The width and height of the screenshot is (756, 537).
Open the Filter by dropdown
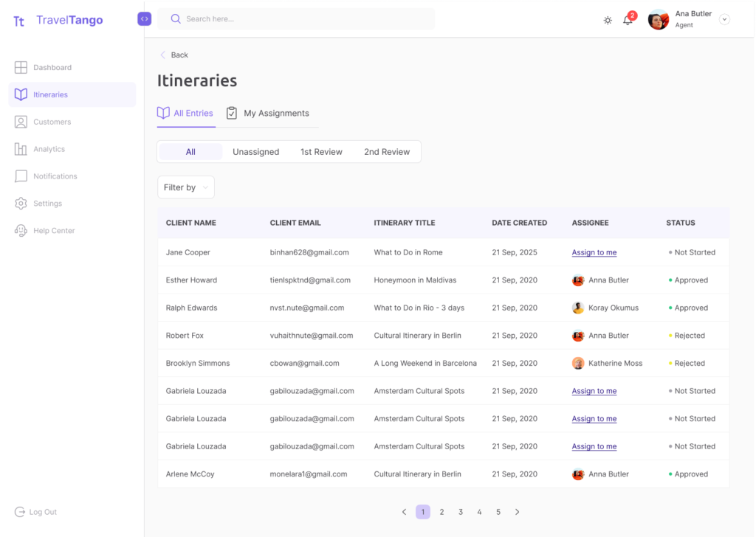click(x=186, y=187)
